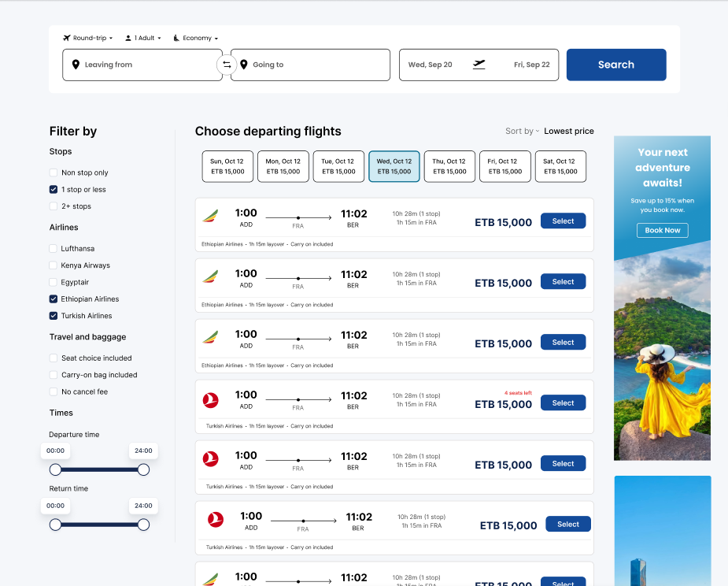Click the location pin in Leaving from field
This screenshot has width=728, height=586.
[76, 65]
